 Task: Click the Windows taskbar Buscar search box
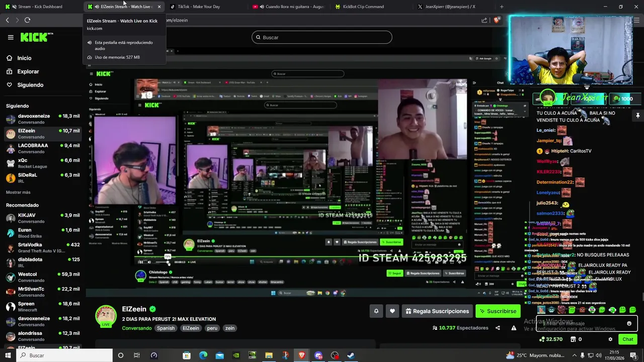64,355
